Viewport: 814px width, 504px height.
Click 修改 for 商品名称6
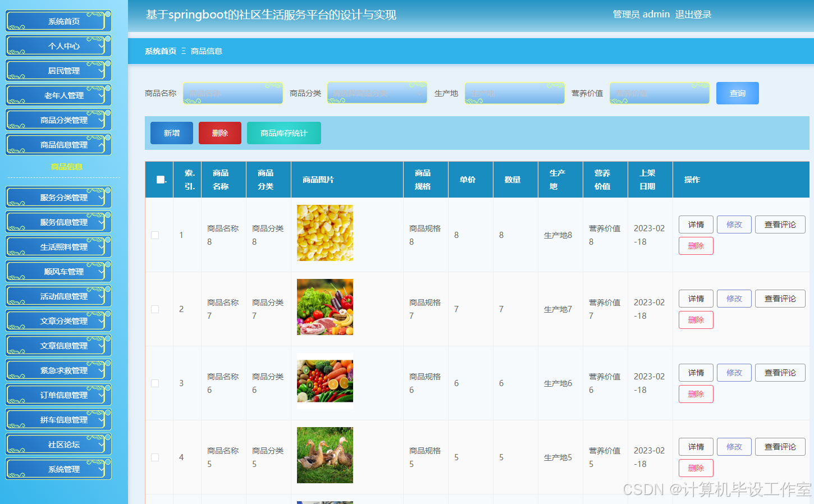point(734,373)
